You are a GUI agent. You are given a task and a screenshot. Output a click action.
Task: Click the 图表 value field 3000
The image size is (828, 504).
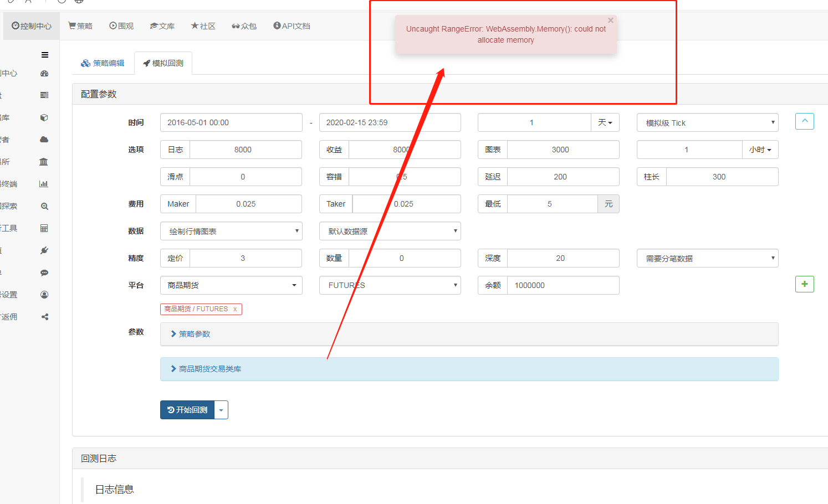coord(563,150)
